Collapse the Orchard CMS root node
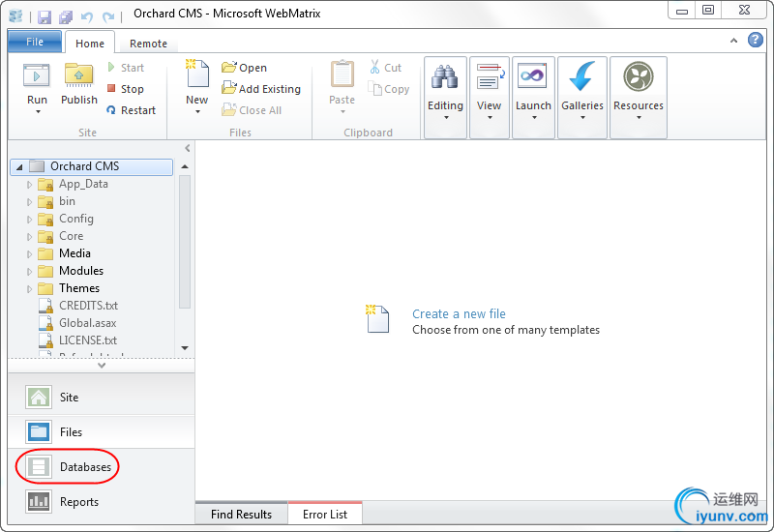This screenshot has width=774, height=532. pyautogui.click(x=19, y=167)
